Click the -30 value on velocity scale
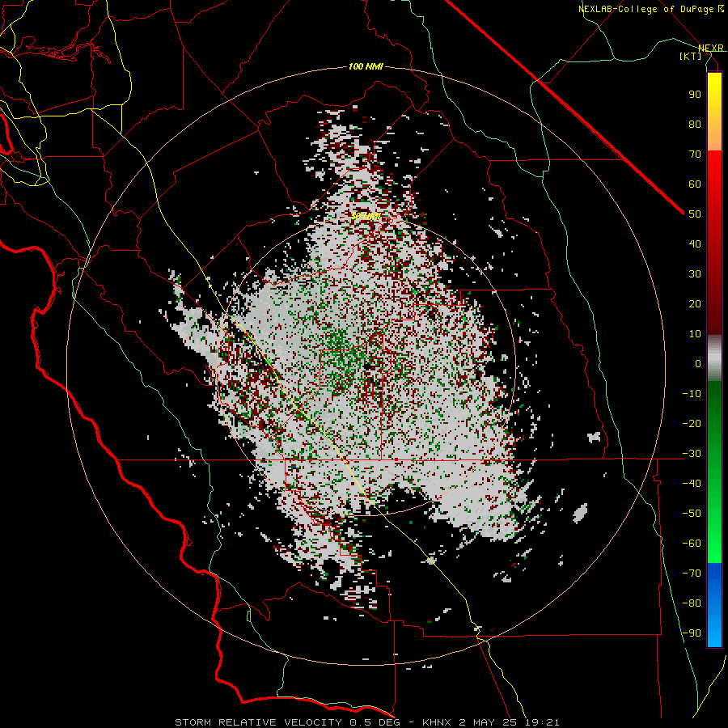Viewport: 728px width, 728px height. [692, 454]
